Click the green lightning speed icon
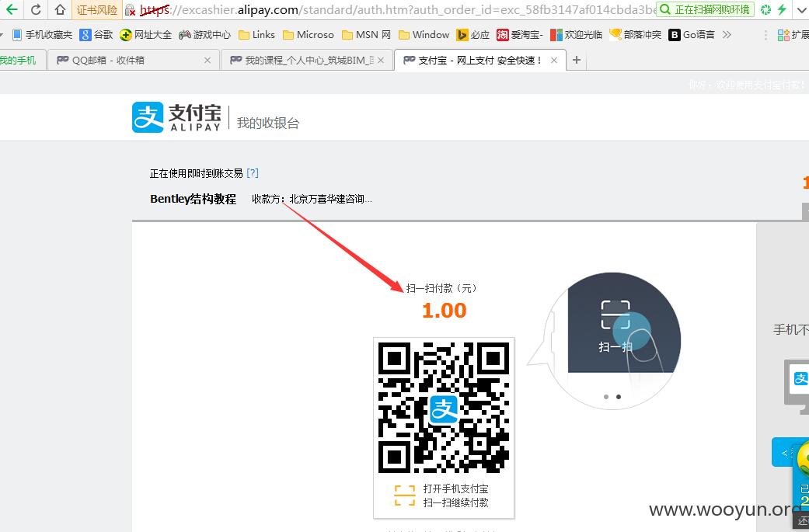Screen dimensions: 809x532 tap(782, 9)
